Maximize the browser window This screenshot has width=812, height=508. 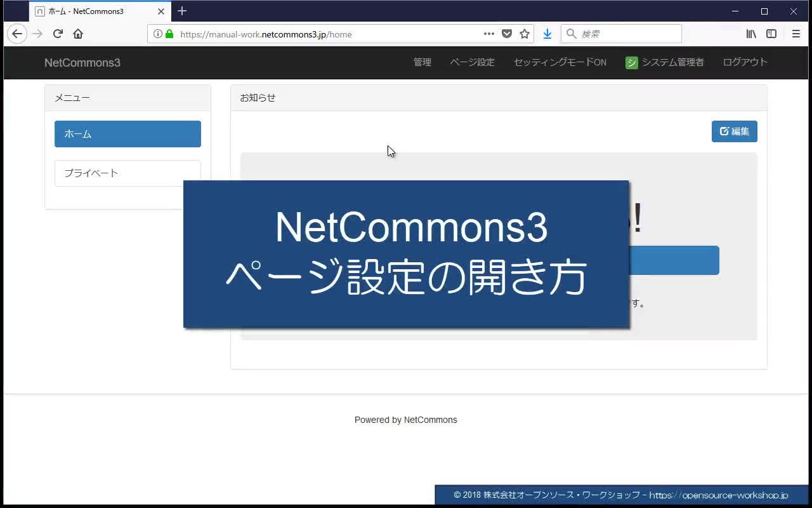tap(764, 11)
